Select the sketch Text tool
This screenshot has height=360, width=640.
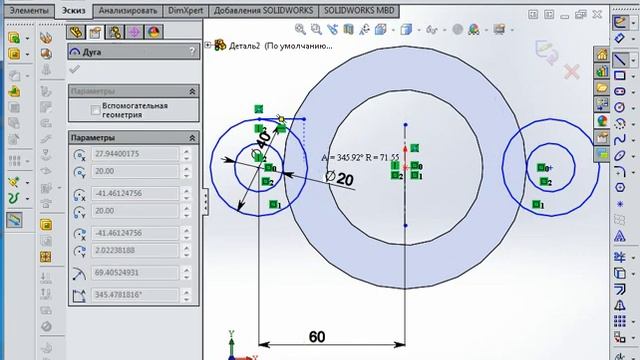[620, 236]
